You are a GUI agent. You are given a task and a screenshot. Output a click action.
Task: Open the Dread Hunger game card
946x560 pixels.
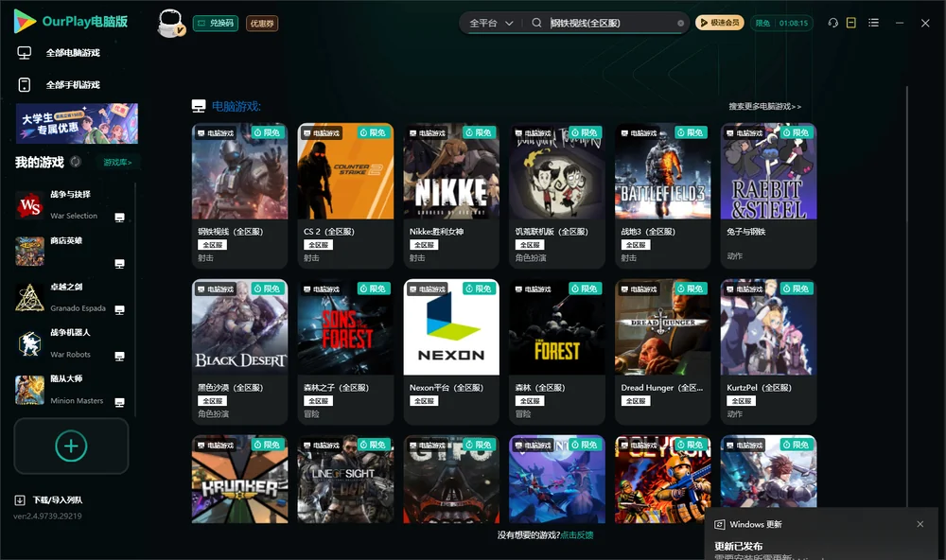pyautogui.click(x=663, y=352)
